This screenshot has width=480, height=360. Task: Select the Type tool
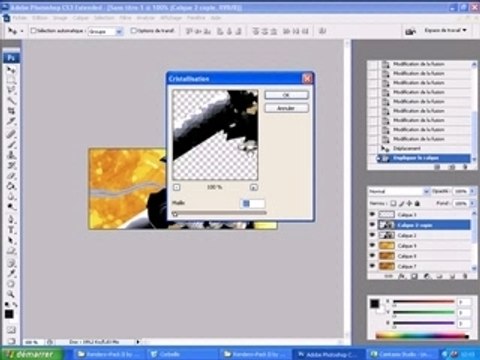(11, 230)
